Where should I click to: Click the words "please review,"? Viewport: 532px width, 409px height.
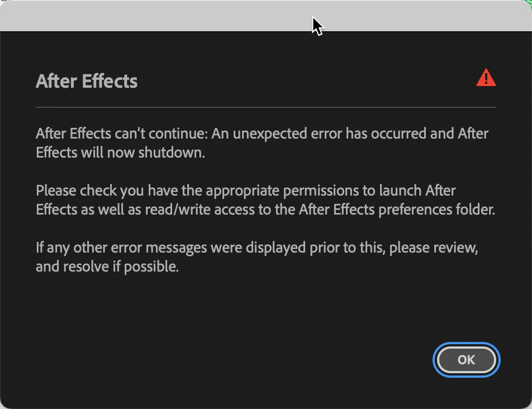click(x=434, y=248)
